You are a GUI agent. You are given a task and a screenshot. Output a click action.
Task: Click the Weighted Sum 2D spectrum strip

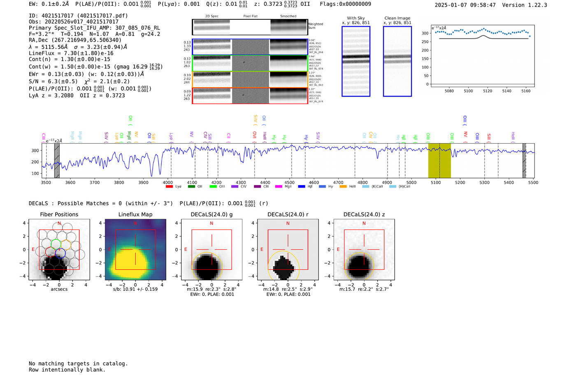pyautogui.click(x=250, y=27)
